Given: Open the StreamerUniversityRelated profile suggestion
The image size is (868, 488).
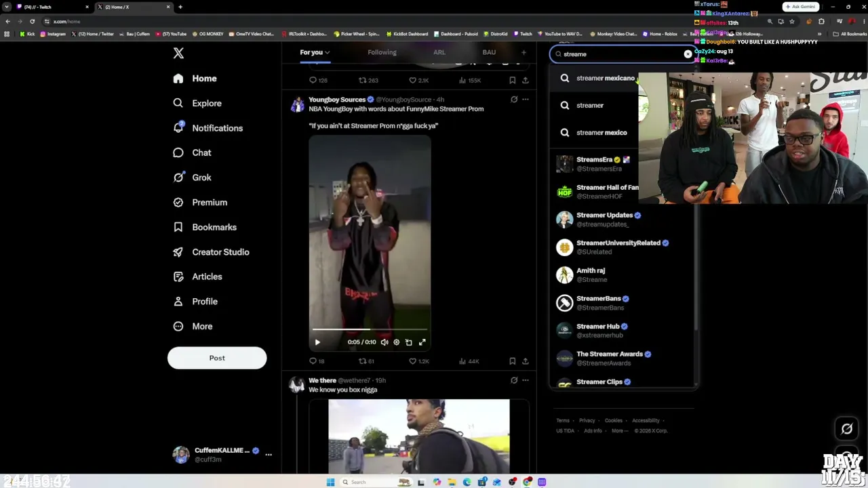Looking at the screenshot, I should [x=623, y=247].
